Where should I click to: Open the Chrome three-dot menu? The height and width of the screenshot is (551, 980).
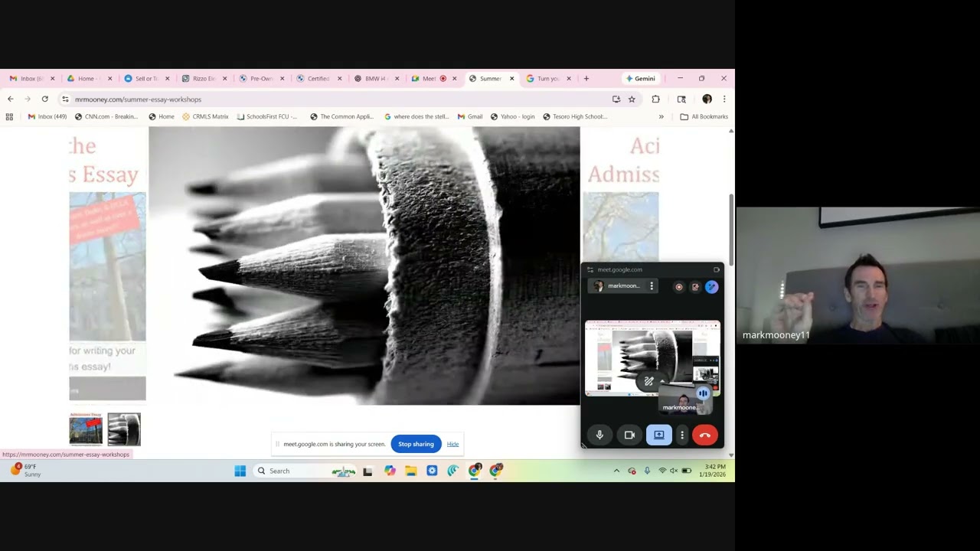tap(724, 99)
